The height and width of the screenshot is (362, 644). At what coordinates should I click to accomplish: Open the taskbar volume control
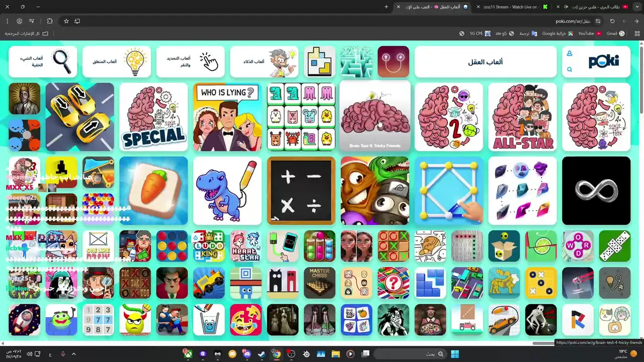tap(29, 354)
